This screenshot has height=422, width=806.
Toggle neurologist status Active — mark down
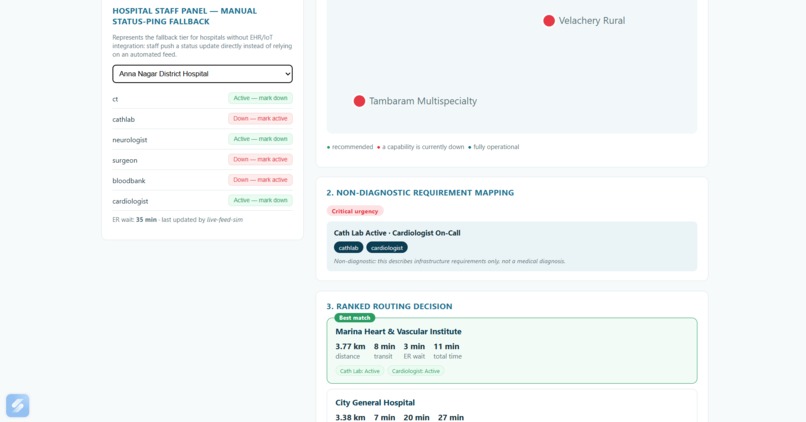(x=260, y=139)
